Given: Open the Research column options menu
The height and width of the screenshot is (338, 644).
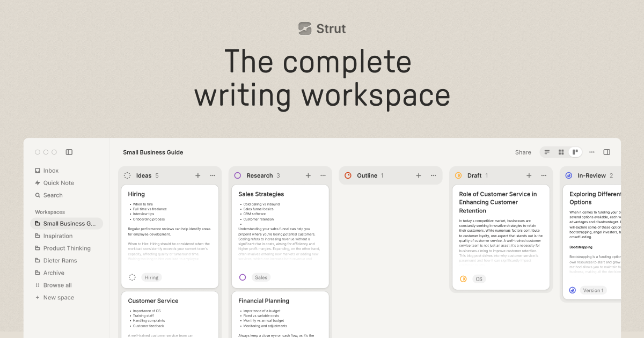Looking at the screenshot, I should pyautogui.click(x=323, y=175).
